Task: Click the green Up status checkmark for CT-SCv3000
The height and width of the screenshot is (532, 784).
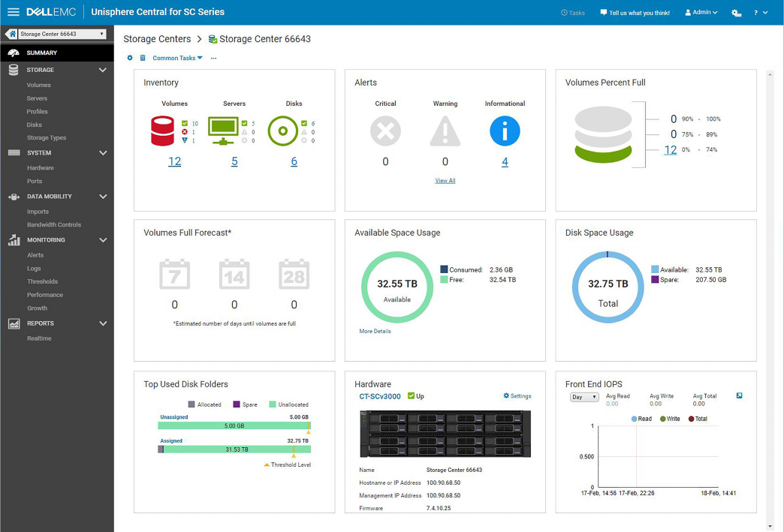Action: point(412,396)
